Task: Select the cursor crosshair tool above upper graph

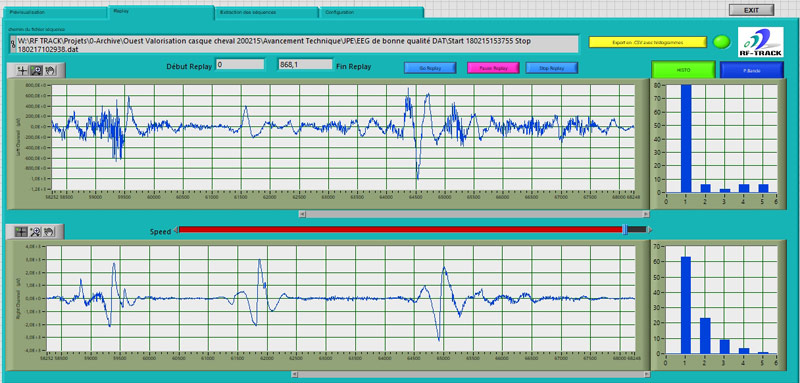Action: (22, 71)
